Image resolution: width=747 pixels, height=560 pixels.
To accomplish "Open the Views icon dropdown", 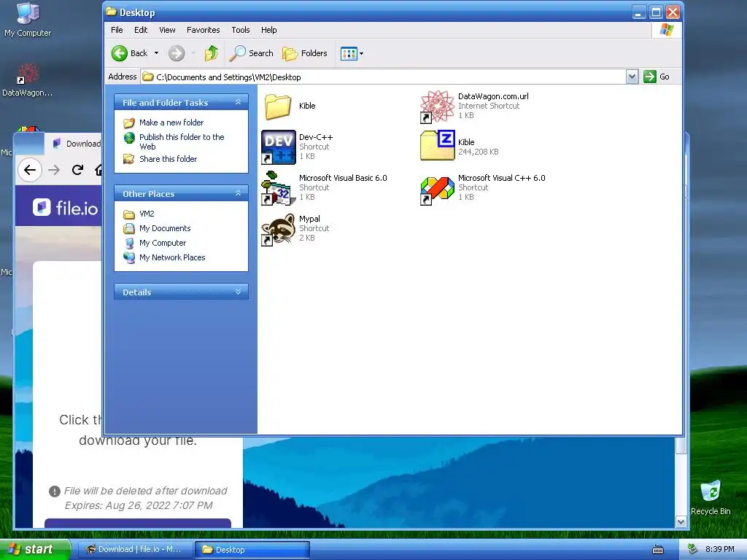I will point(352,53).
